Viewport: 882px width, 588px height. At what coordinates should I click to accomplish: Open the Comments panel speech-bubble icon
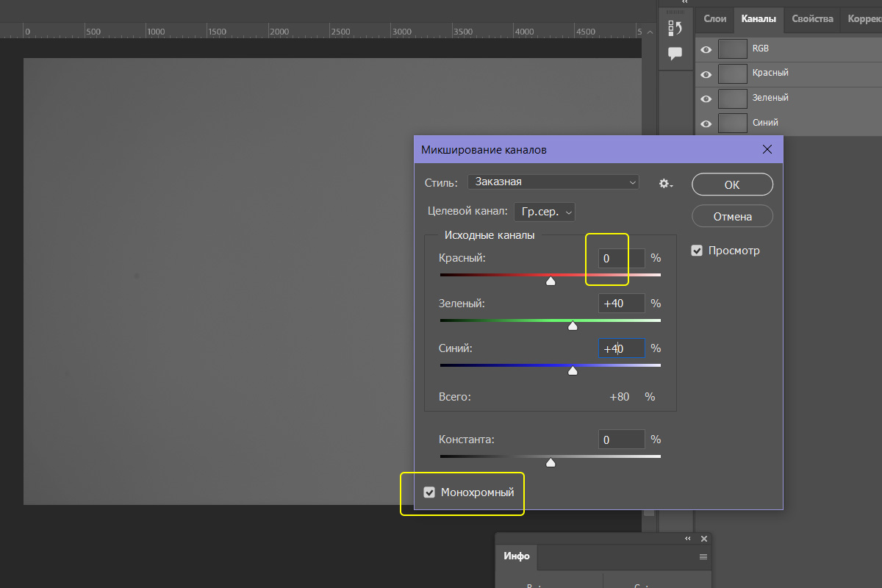(x=675, y=53)
